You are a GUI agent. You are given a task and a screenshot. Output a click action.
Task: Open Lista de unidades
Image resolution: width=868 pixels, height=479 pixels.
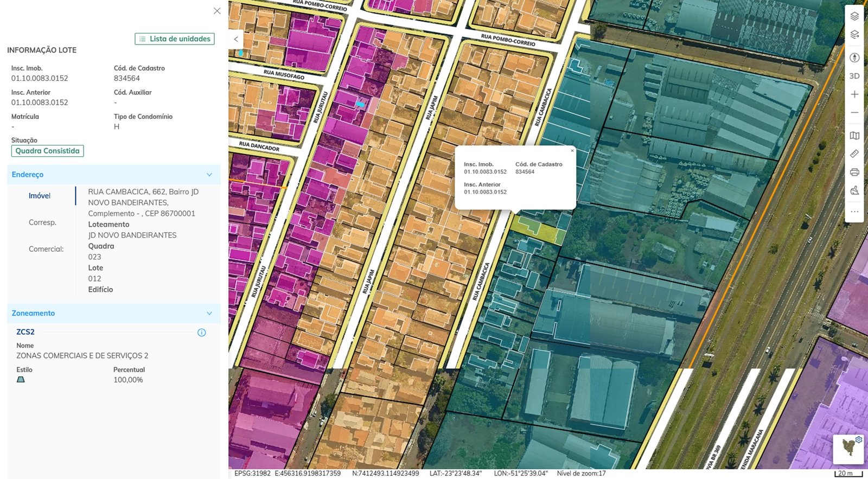[x=175, y=39]
